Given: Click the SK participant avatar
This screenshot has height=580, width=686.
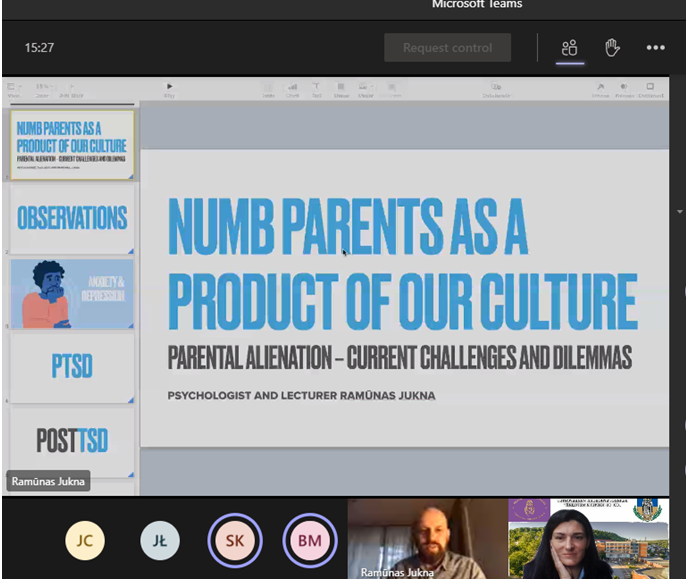Looking at the screenshot, I should coord(234,540).
